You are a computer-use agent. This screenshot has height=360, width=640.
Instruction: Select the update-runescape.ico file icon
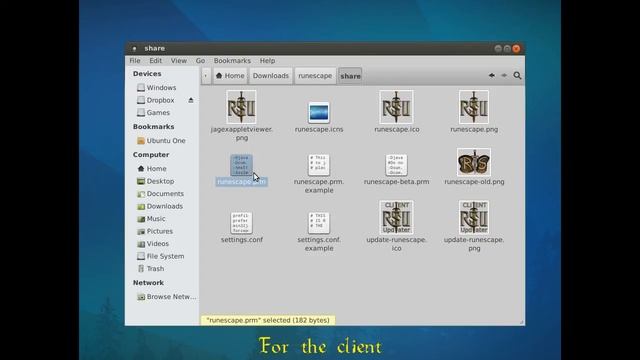[396, 217]
